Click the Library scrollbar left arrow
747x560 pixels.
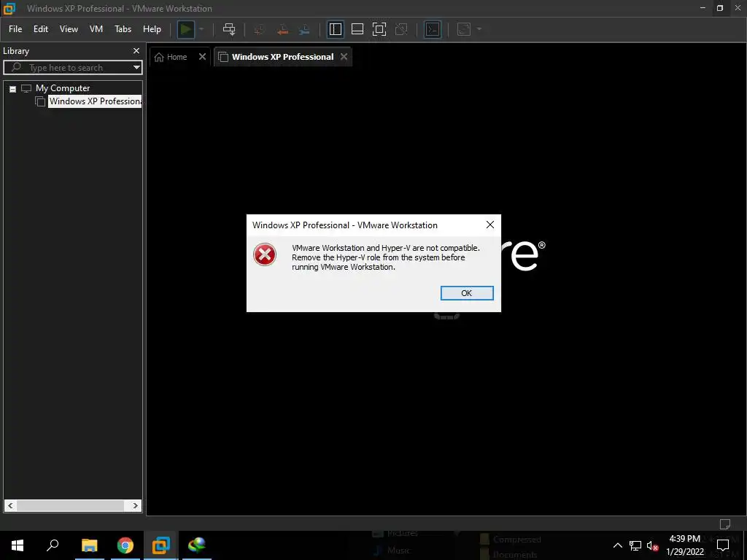pyautogui.click(x=10, y=506)
